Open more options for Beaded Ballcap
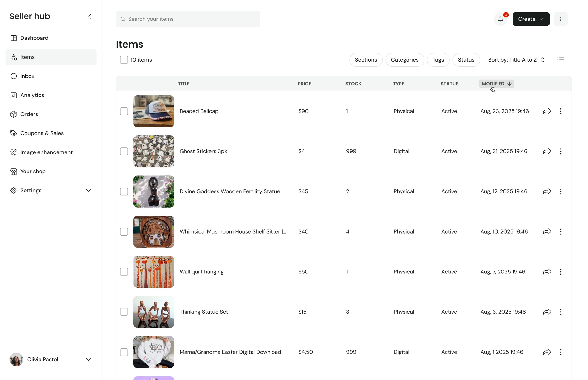The image size is (588, 380). pyautogui.click(x=561, y=111)
